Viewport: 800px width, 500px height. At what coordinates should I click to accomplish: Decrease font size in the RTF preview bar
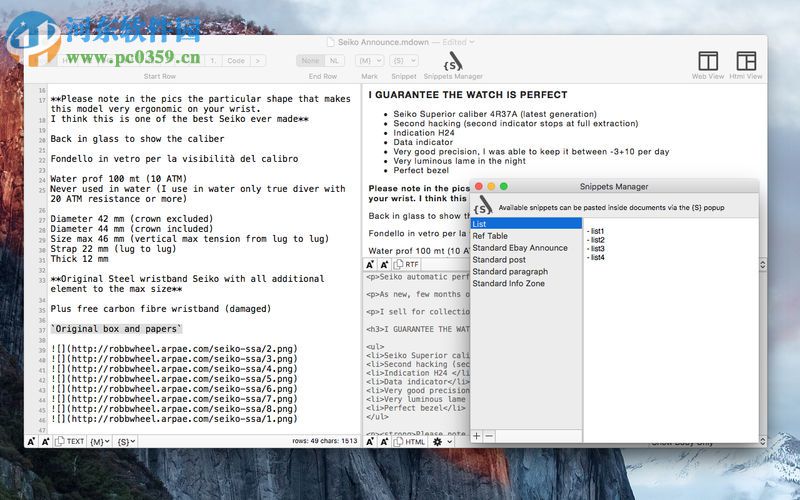click(x=370, y=264)
